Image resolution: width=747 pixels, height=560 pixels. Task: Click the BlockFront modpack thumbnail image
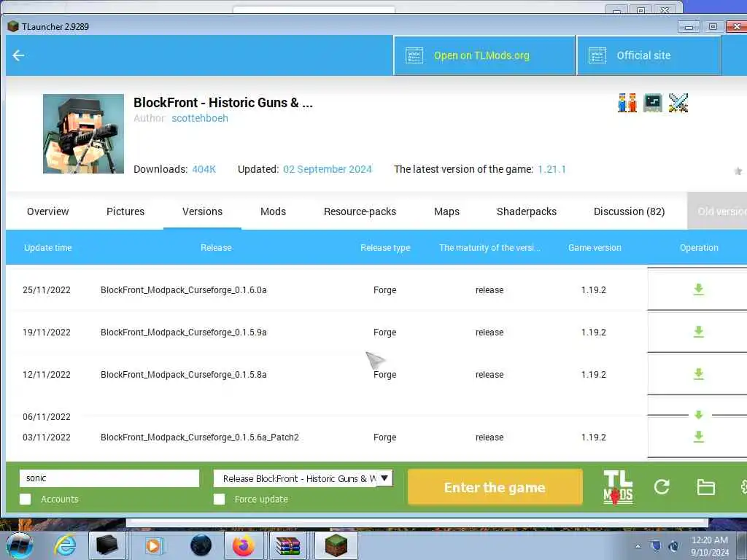pyautogui.click(x=83, y=134)
